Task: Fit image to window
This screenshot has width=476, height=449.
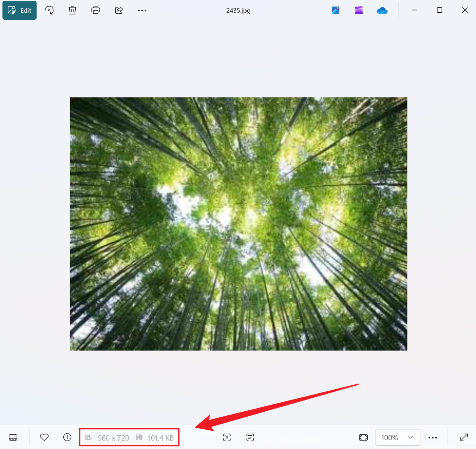Action: [x=363, y=437]
